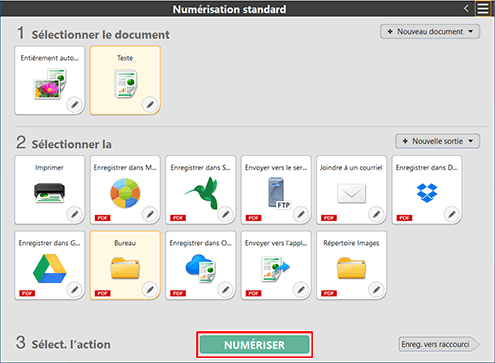Edit the FTP server output pencil icon
Screen dimensions: 495x363
(301, 214)
